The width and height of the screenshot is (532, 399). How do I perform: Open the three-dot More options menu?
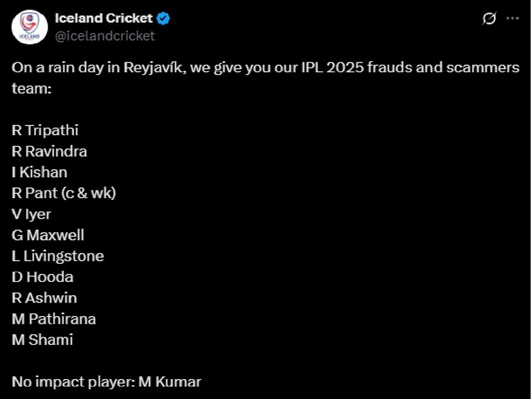coord(513,19)
